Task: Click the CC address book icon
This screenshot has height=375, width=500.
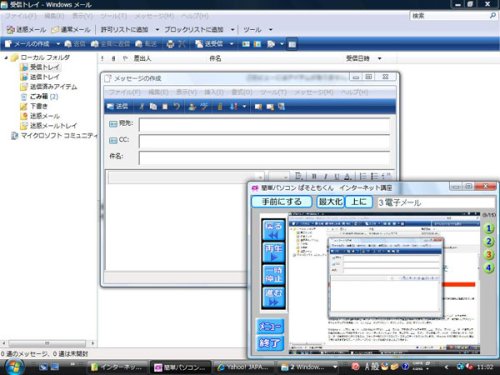Action: tap(113, 140)
